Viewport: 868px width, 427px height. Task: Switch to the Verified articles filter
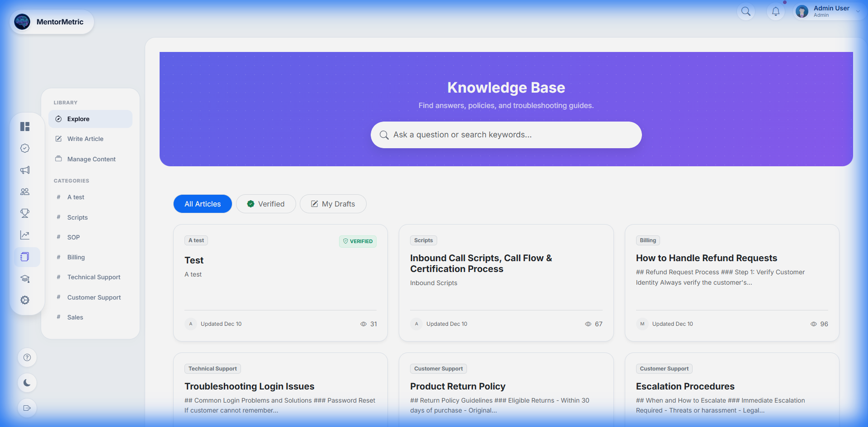(x=266, y=204)
